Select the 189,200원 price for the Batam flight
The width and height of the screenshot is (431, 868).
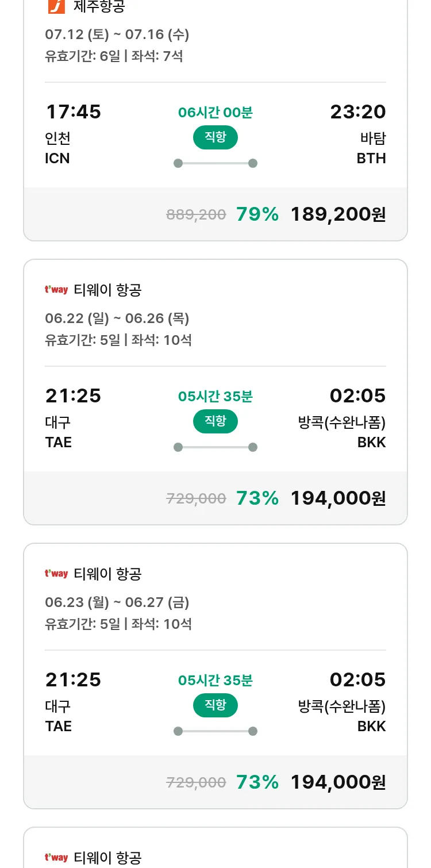[338, 214]
